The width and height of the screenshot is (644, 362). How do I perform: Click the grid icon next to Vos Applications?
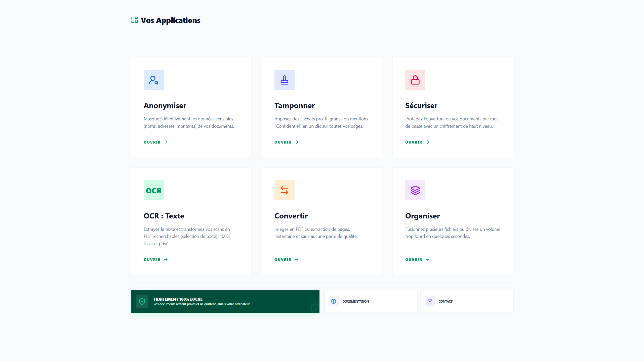[134, 20]
